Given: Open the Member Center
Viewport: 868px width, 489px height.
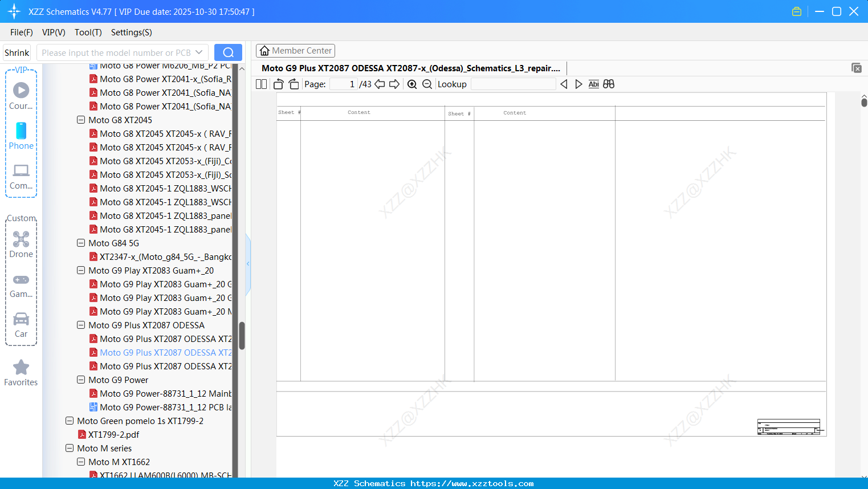Looking at the screenshot, I should coord(295,51).
